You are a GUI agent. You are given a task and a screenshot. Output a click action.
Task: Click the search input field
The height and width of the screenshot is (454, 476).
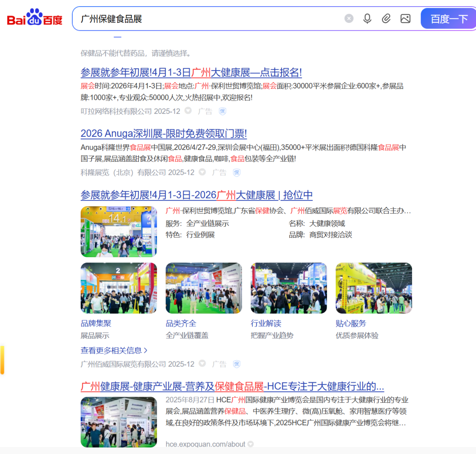(207, 19)
